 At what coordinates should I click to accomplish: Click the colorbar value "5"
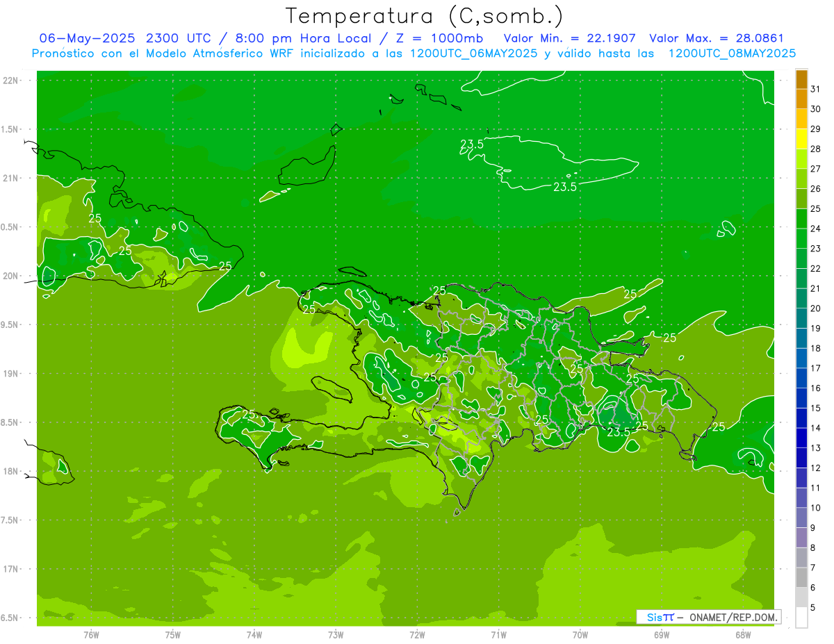[813, 608]
